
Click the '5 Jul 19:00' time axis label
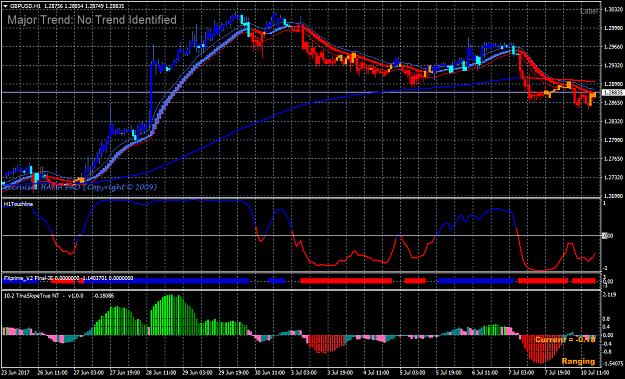[x=450, y=373]
